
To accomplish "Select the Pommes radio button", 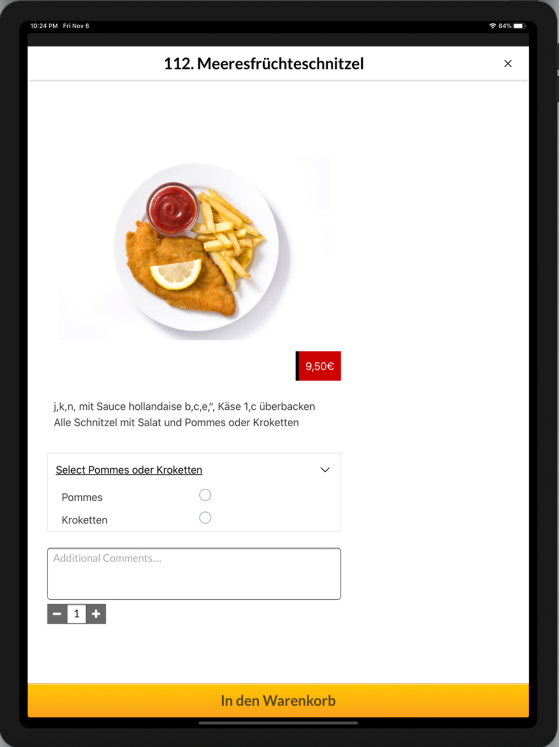I will [205, 495].
